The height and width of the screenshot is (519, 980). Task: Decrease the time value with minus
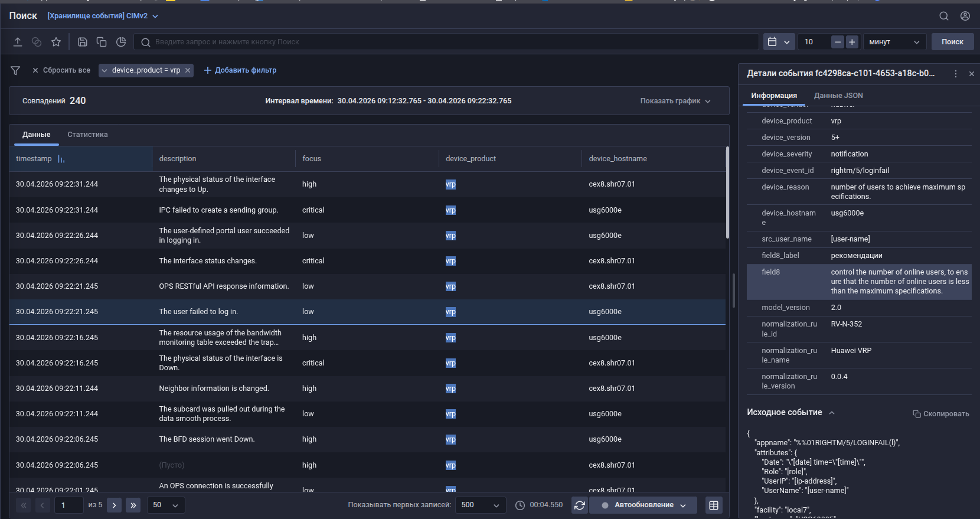[838, 42]
